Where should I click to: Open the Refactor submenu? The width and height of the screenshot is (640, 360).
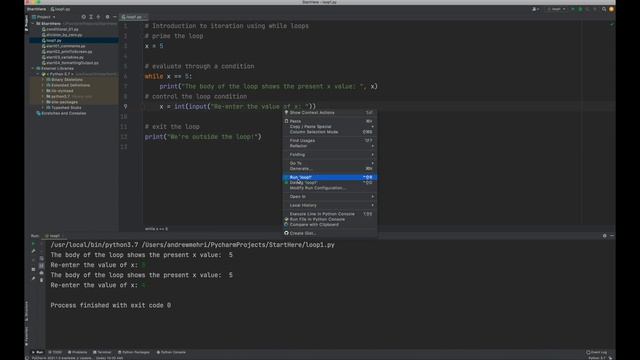coord(329,146)
